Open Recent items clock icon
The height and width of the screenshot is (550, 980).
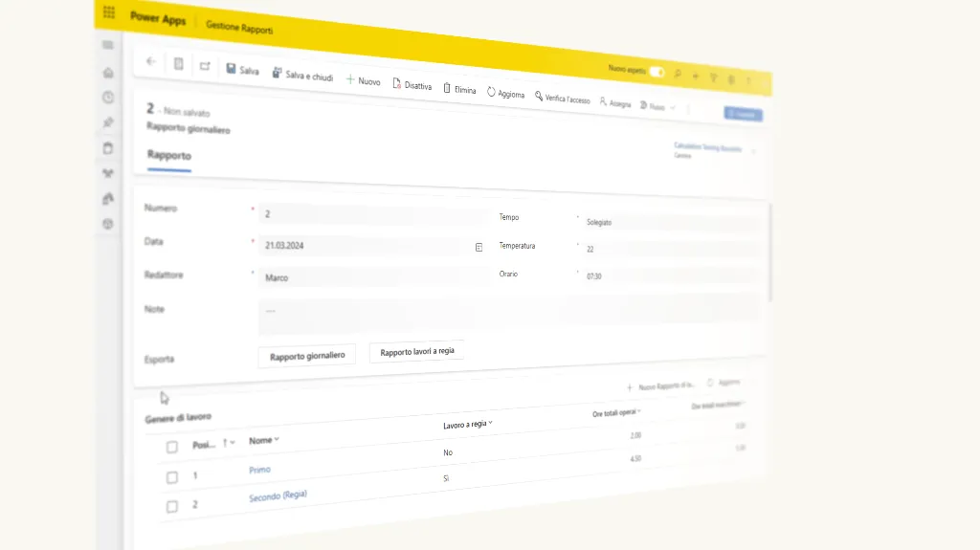click(x=108, y=98)
